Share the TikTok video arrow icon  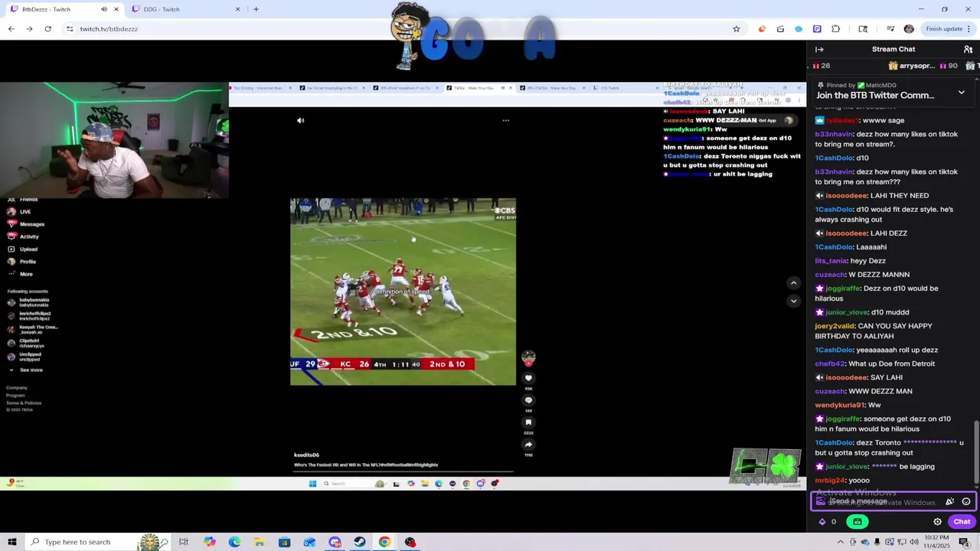pos(528,444)
